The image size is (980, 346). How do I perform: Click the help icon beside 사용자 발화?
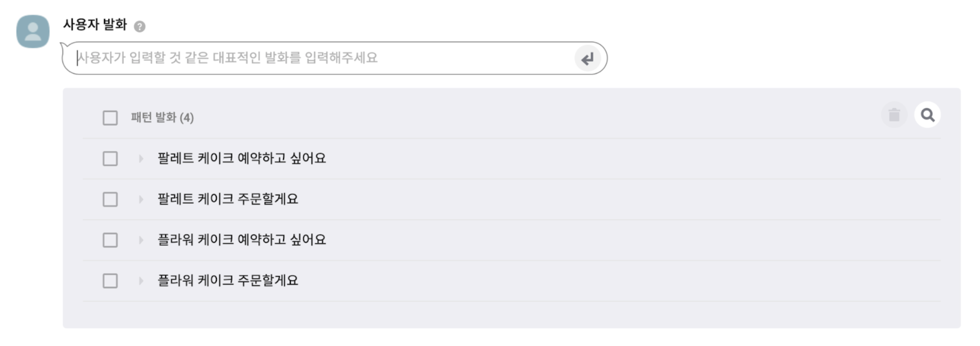coord(140,26)
